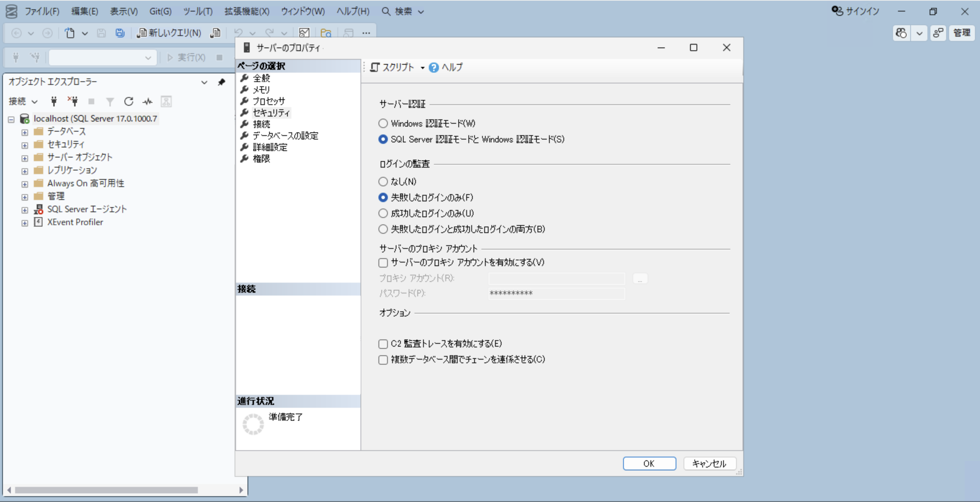Expand the データベース folder node
This screenshot has width=980, height=502.
(24, 132)
